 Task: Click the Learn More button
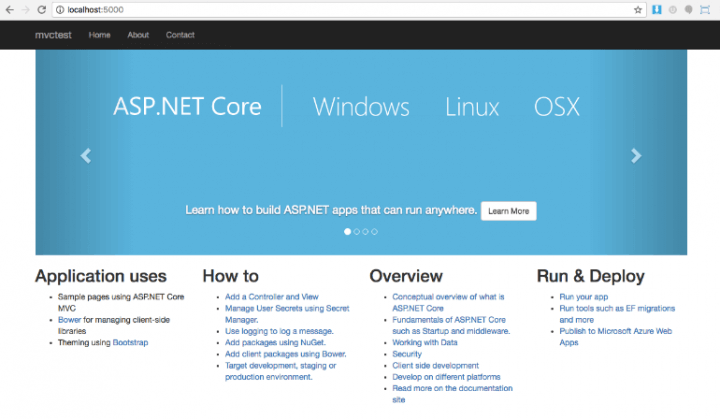pos(508,211)
